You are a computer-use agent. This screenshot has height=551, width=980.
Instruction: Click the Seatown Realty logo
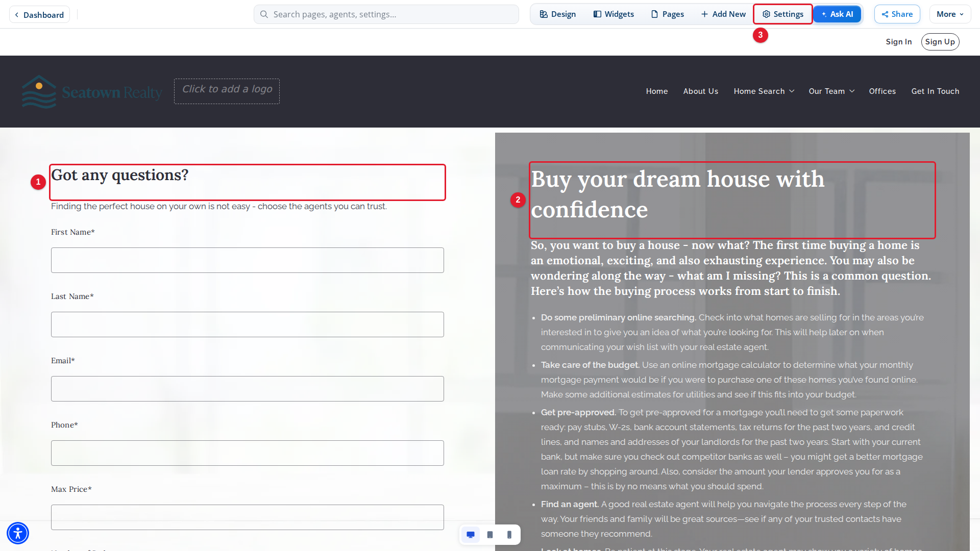tap(92, 92)
